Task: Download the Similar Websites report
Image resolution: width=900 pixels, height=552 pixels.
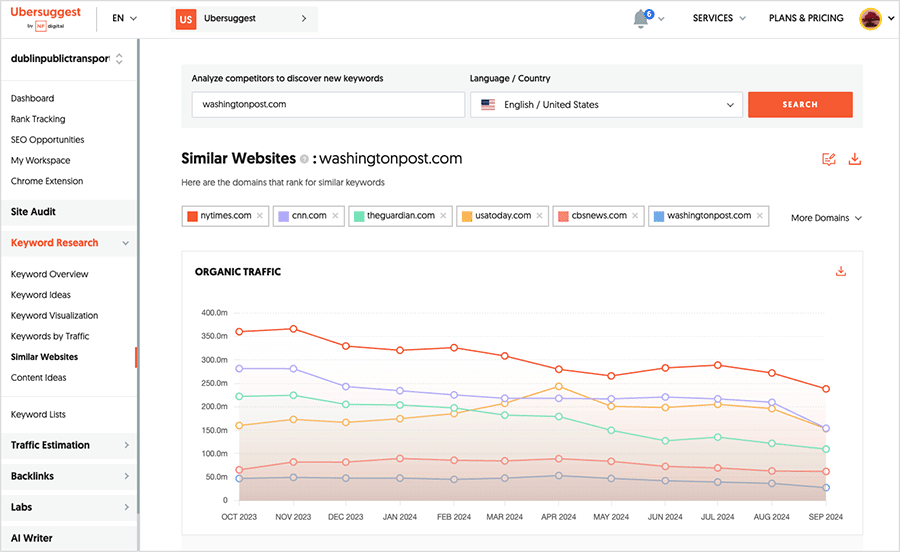Action: (x=855, y=159)
